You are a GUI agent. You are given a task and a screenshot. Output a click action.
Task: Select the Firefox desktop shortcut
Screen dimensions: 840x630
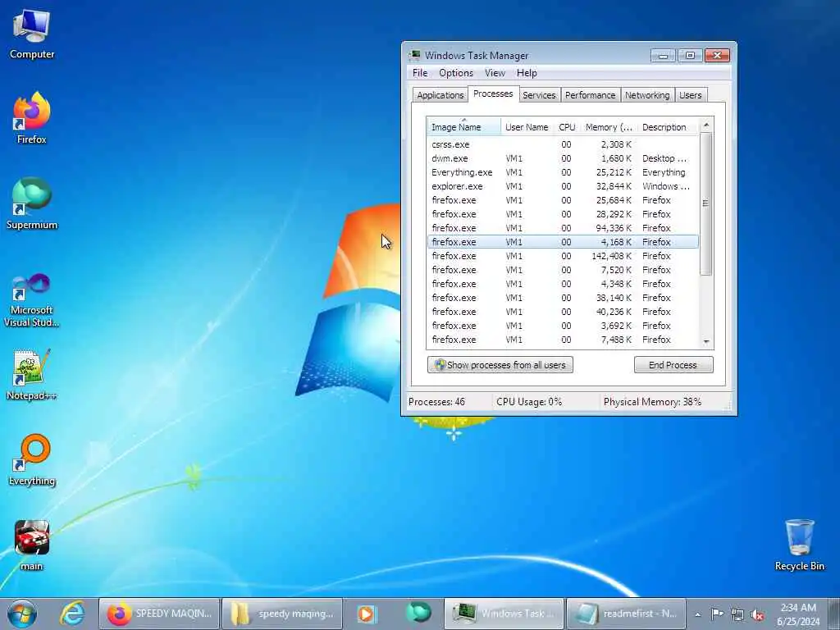pos(32,118)
